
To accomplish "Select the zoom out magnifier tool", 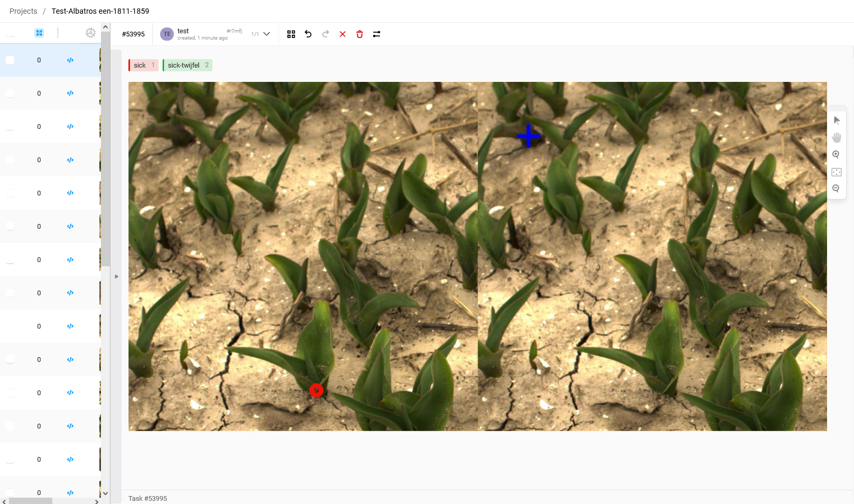I will [x=836, y=189].
